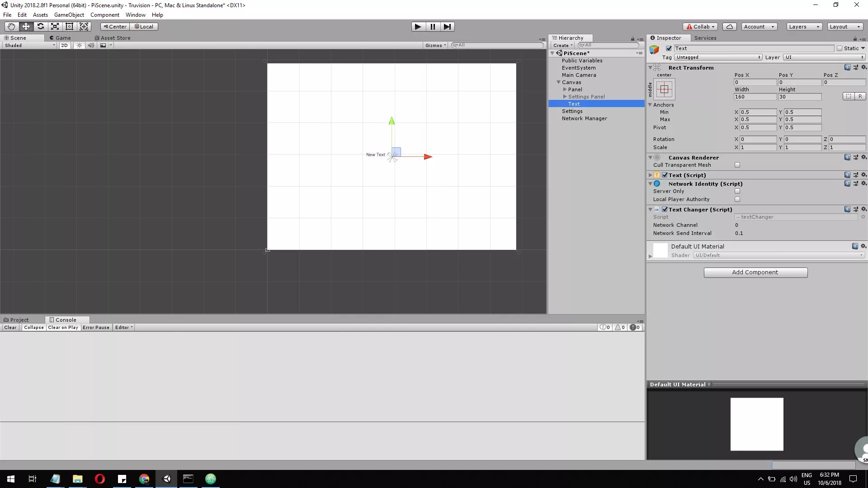
Task: Toggle Rect Transform blueprint mode
Action: (849, 96)
